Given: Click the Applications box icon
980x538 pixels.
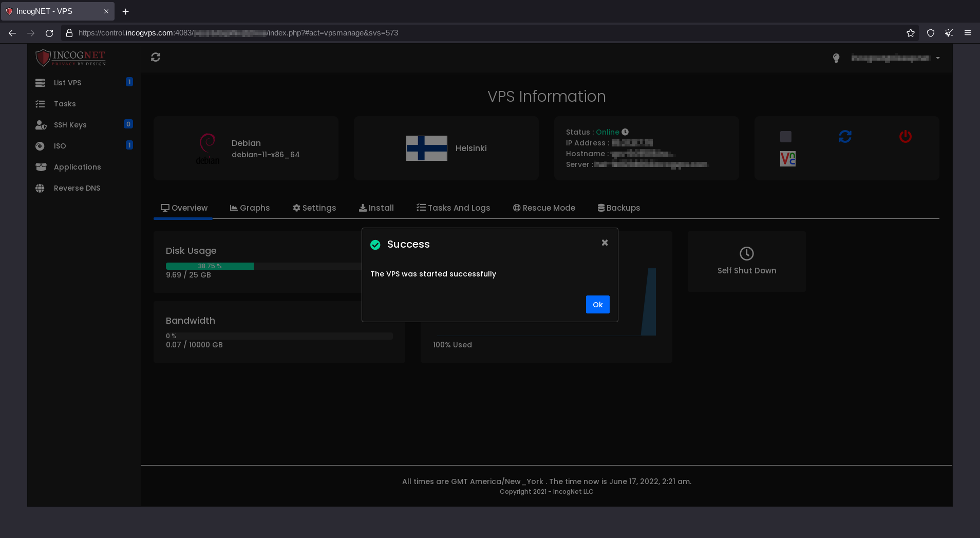Looking at the screenshot, I should coord(41,167).
